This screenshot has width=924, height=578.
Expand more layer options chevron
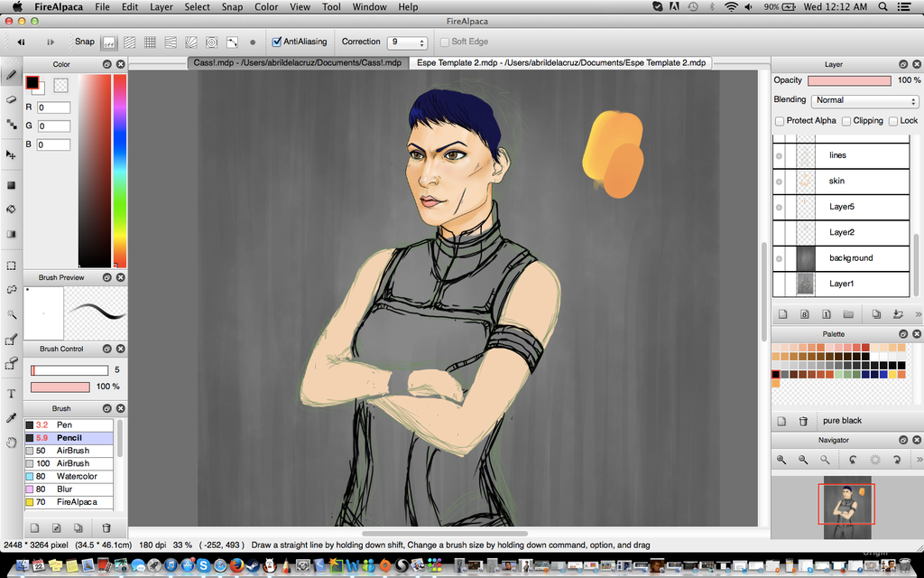[918, 314]
